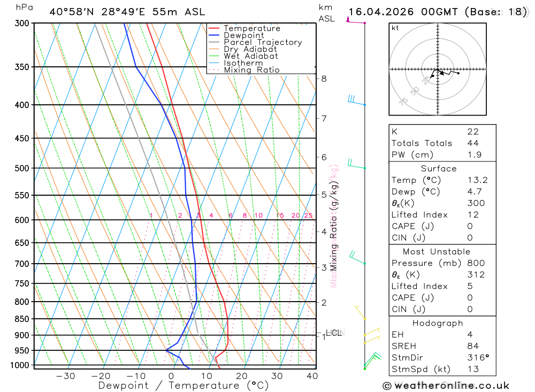Click the mixing ratio label 25
This screenshot has height=392, width=535.
pos(309,216)
